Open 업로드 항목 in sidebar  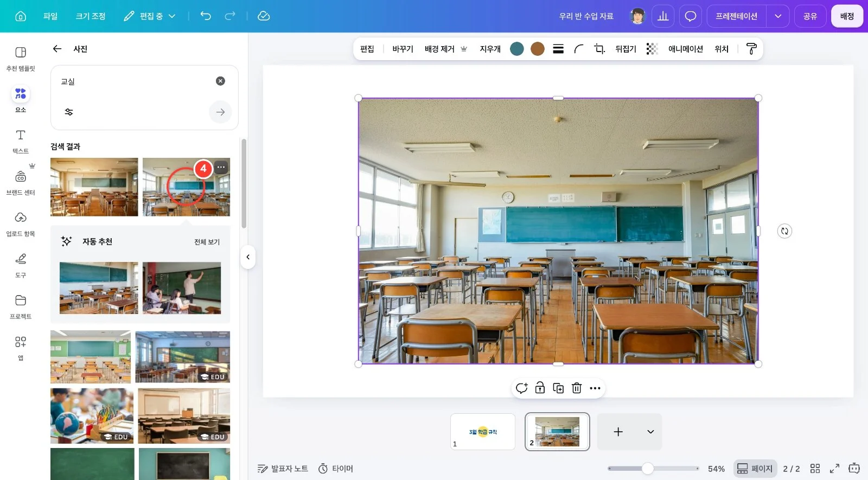(21, 224)
